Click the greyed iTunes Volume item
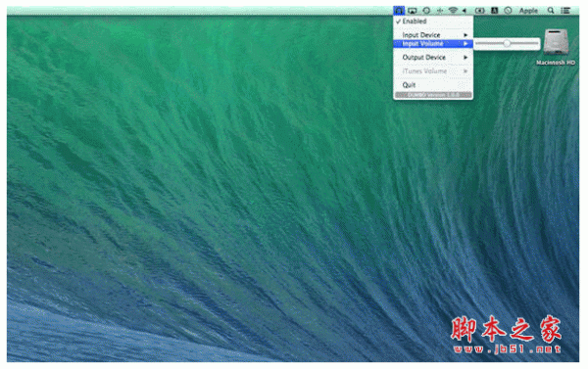 [433, 70]
